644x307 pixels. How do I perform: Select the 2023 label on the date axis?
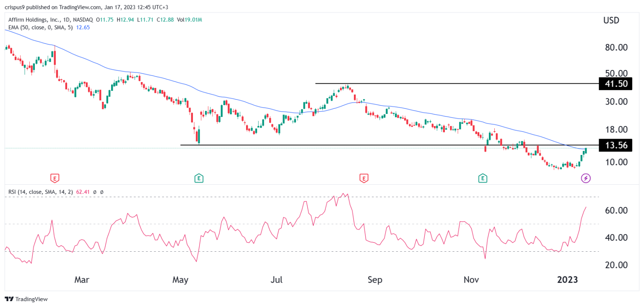point(567,279)
